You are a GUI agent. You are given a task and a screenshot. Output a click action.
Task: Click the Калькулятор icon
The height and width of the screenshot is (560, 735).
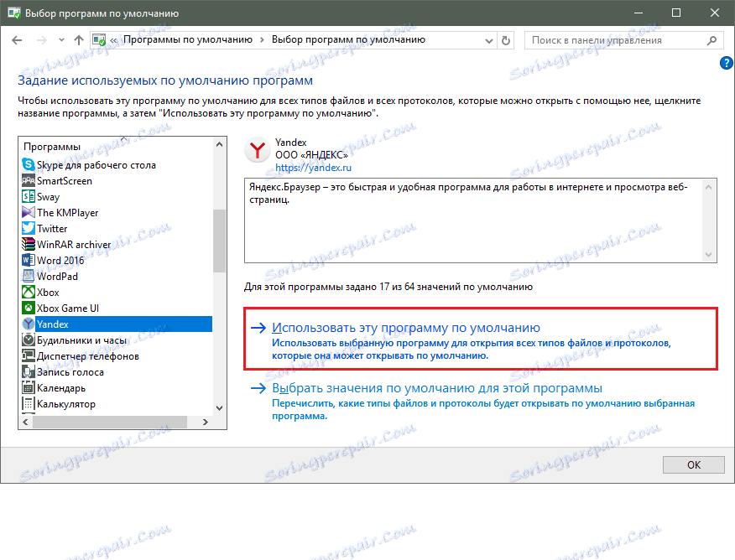[x=29, y=403]
